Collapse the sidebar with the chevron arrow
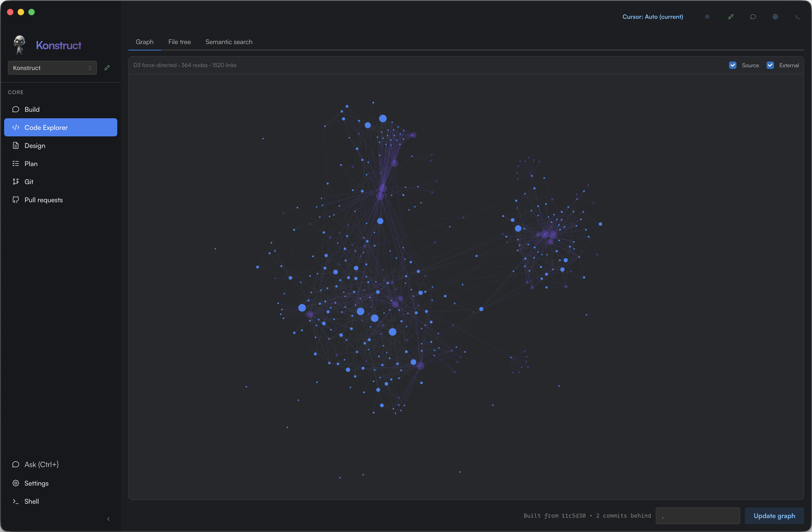This screenshot has height=532, width=812. pos(108,519)
